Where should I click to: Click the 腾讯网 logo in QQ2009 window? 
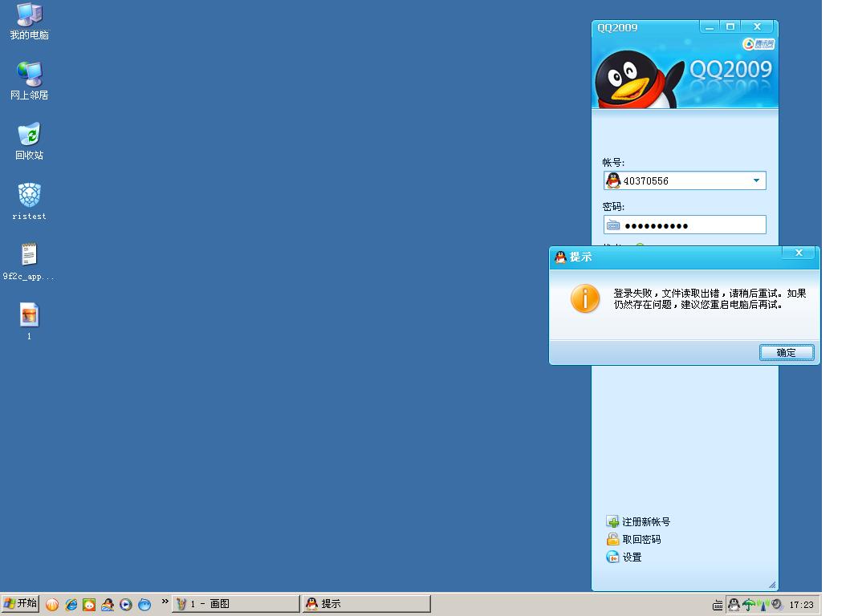(758, 44)
